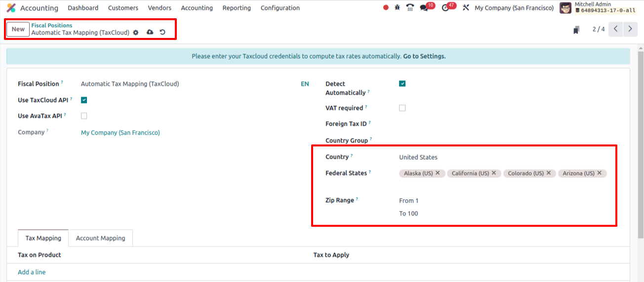The image size is (644, 282).
Task: Toggle the Use TaxCloud API checkbox
Action: [84, 100]
